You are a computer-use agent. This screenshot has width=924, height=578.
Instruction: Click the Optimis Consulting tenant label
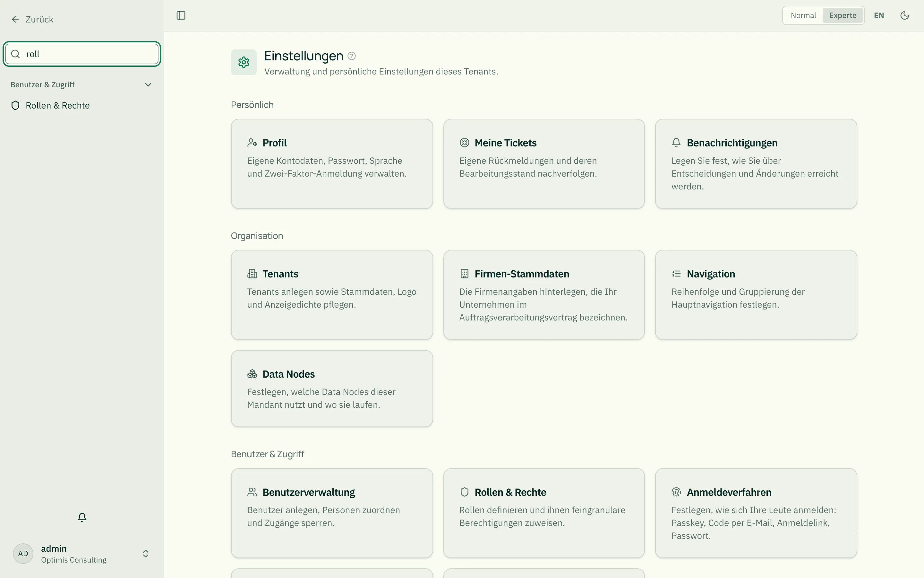[x=74, y=560]
